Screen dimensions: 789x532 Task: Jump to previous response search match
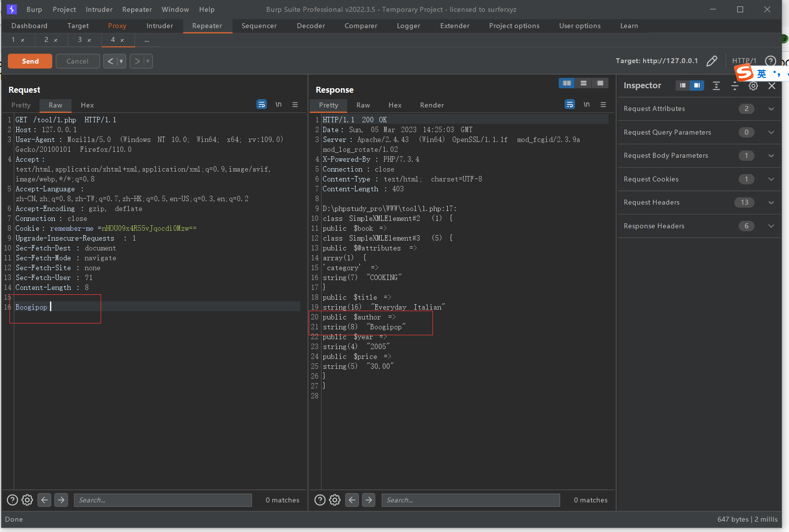(x=352, y=500)
